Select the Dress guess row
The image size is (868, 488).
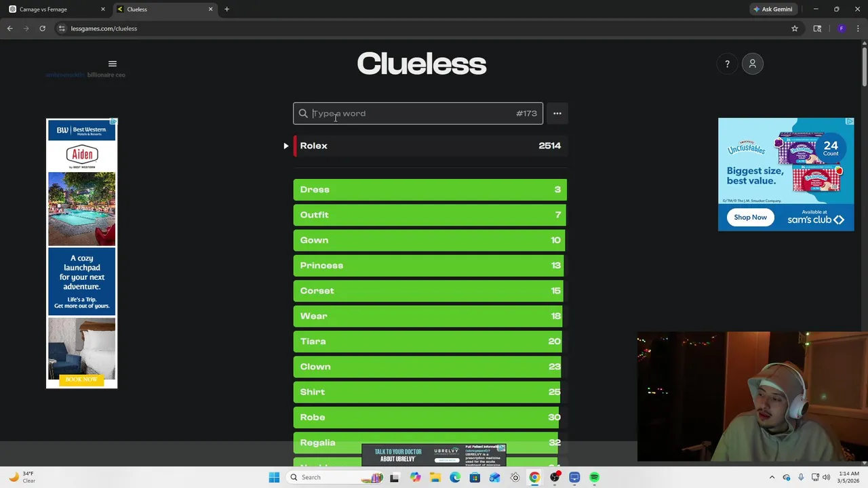pos(430,190)
